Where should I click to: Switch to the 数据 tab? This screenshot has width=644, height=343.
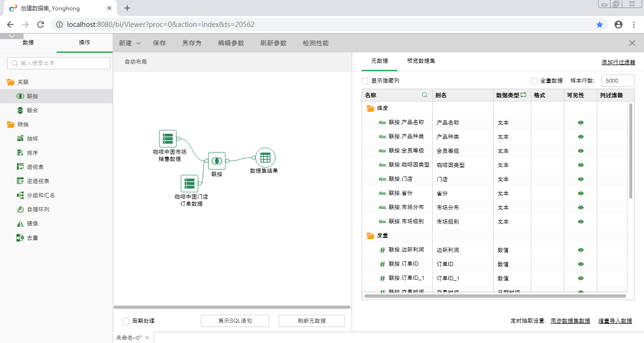[x=28, y=42]
